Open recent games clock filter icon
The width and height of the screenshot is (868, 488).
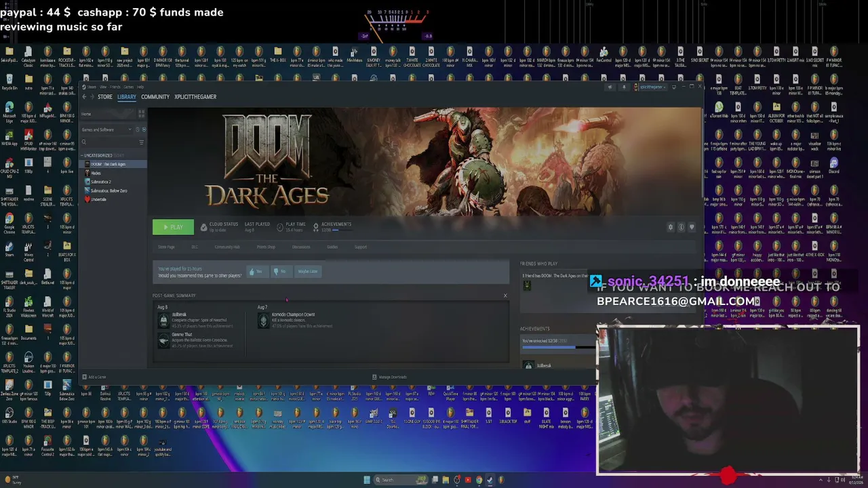pos(137,129)
